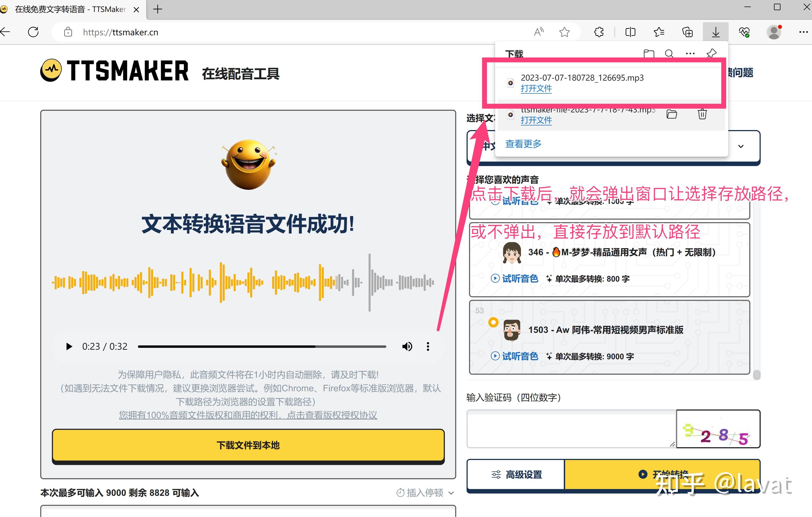Screen dimensions: 812x517
Task: Open downloads folder icon in Downloads panel
Action: (x=649, y=53)
